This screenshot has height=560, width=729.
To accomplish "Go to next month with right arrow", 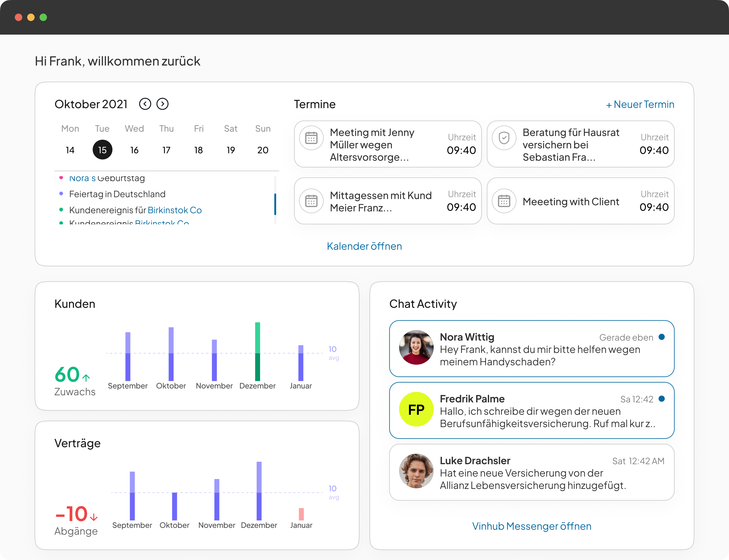I will pos(163,104).
